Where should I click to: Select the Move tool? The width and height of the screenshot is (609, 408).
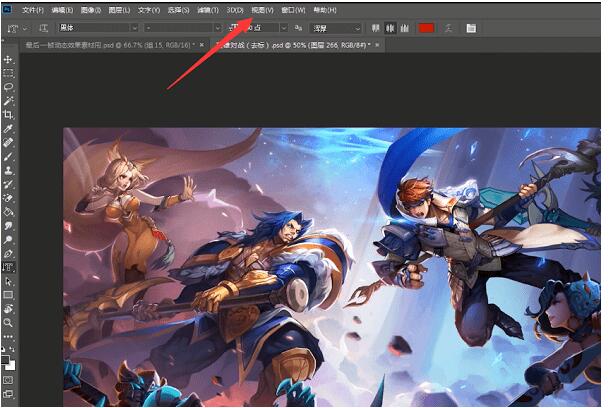[8, 59]
